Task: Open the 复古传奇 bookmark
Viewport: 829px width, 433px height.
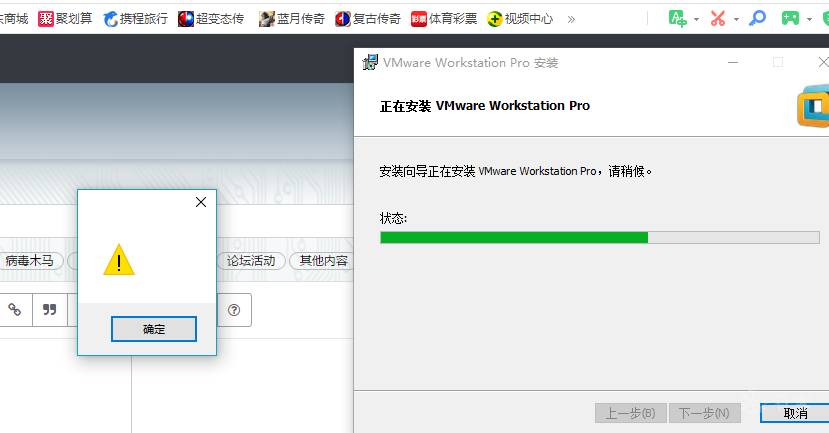Action: [x=367, y=19]
